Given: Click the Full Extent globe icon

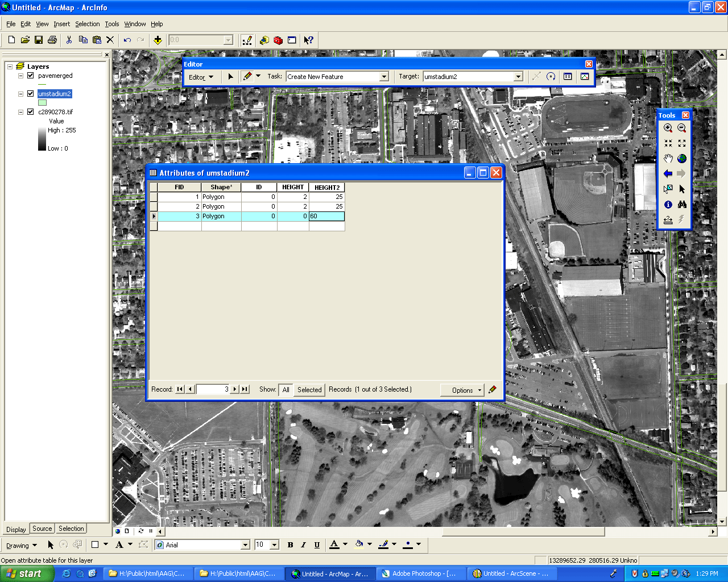Looking at the screenshot, I should pos(682,159).
